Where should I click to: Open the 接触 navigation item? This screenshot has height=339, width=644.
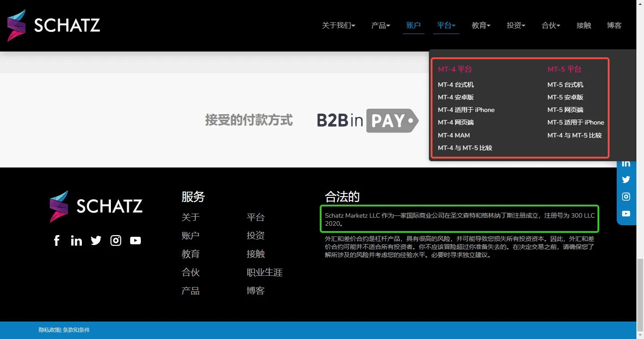pos(584,26)
